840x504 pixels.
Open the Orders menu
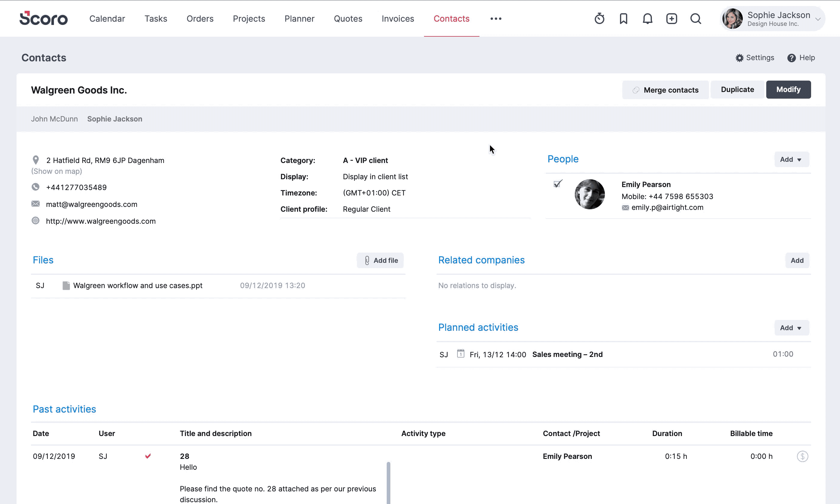coord(200,19)
